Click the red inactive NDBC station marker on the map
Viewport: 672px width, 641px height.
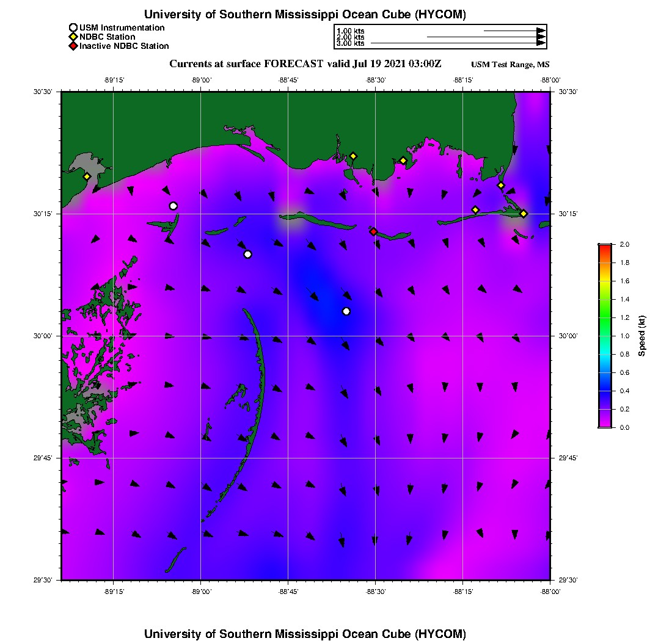(x=373, y=231)
